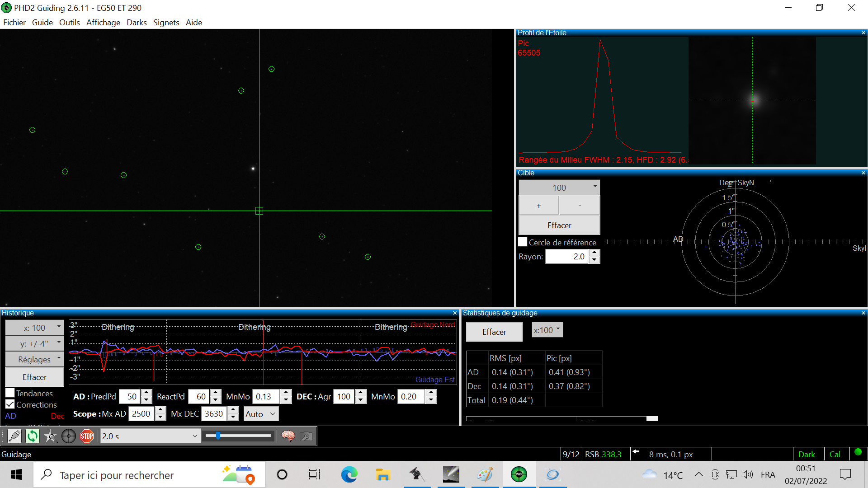Open Task View in taskbar

[x=315, y=474]
